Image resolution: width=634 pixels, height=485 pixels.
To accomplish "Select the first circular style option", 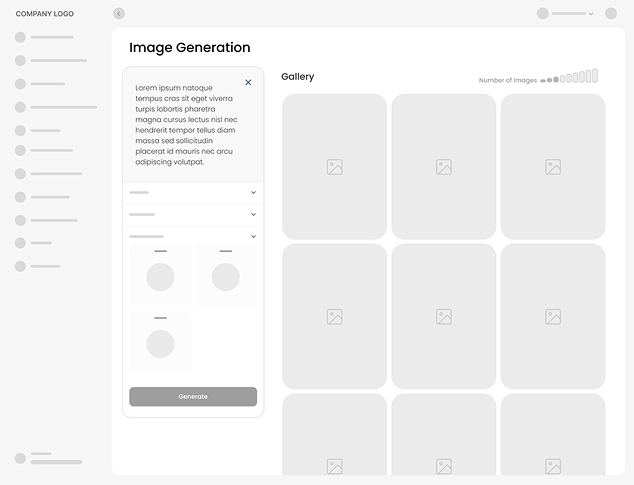I will (160, 277).
